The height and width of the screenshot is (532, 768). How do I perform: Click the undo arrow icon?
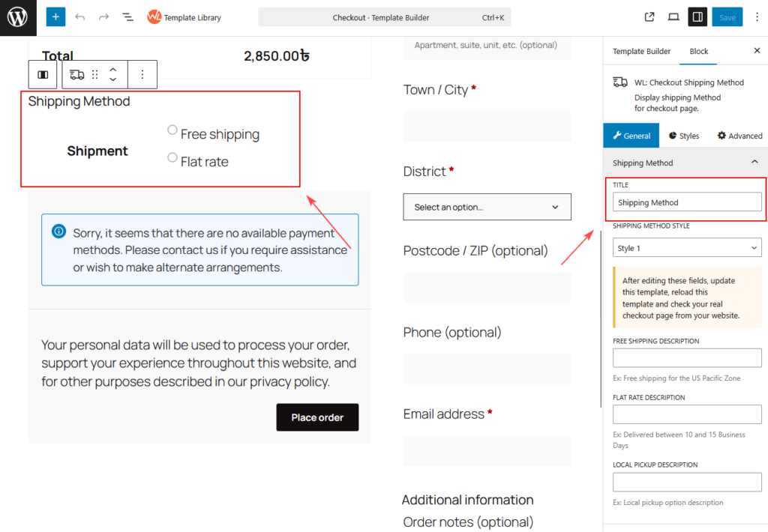80,16
